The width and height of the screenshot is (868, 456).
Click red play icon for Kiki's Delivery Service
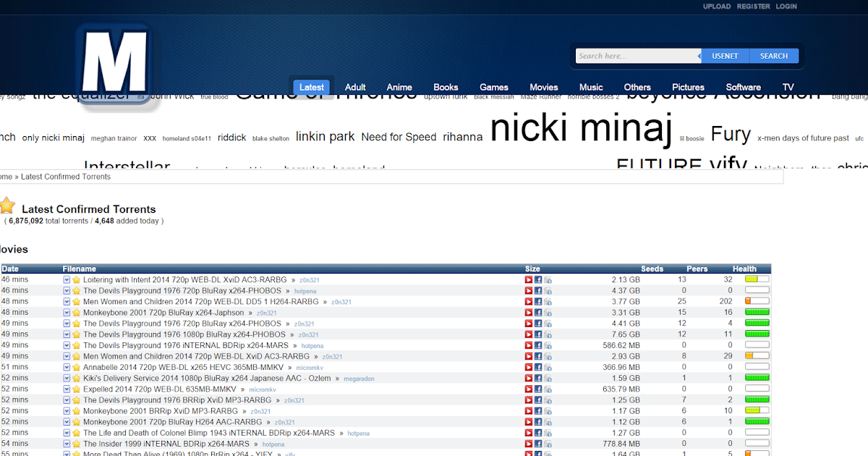pyautogui.click(x=529, y=378)
